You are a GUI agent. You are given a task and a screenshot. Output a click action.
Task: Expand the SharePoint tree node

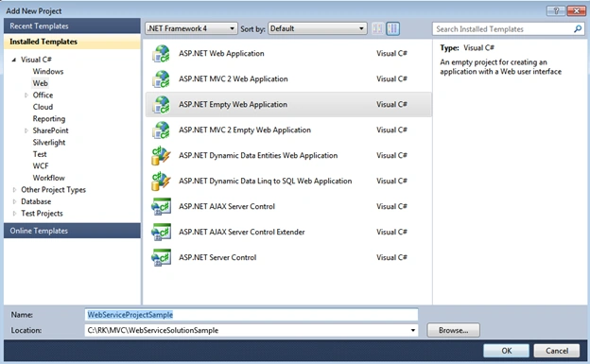pyautogui.click(x=26, y=130)
